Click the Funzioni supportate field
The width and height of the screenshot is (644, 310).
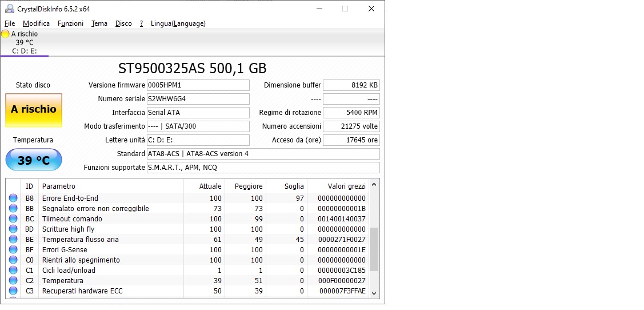[263, 168]
